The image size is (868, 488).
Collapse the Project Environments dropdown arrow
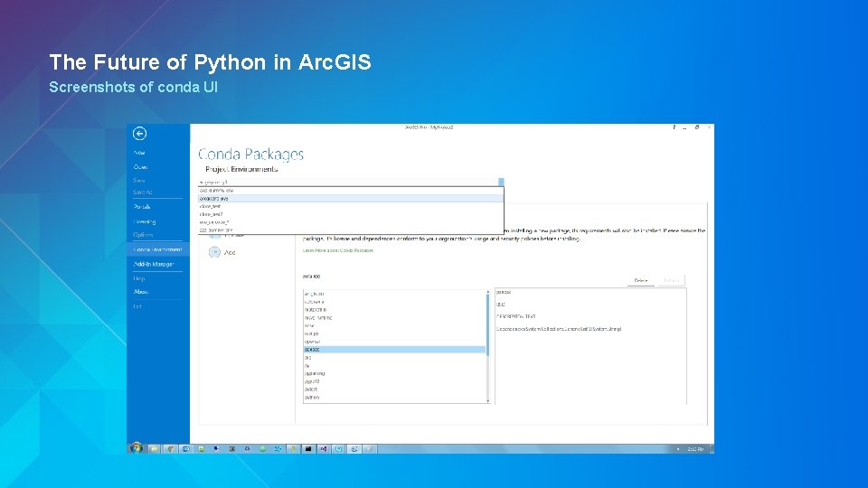501,182
